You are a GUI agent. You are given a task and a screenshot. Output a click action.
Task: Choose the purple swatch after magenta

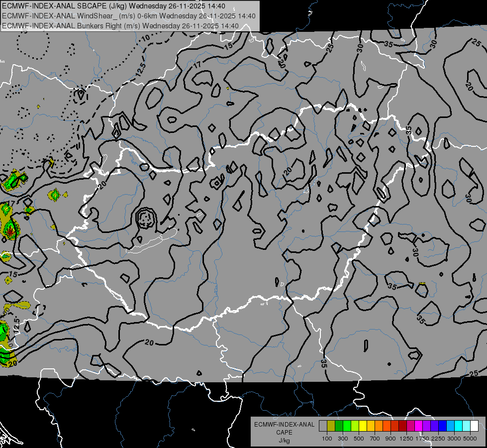(x=427, y=426)
